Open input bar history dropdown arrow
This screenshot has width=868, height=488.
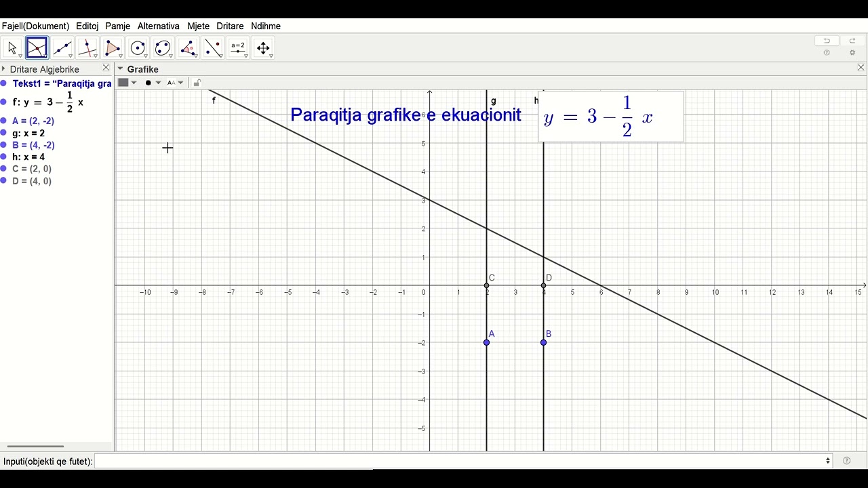point(828,461)
